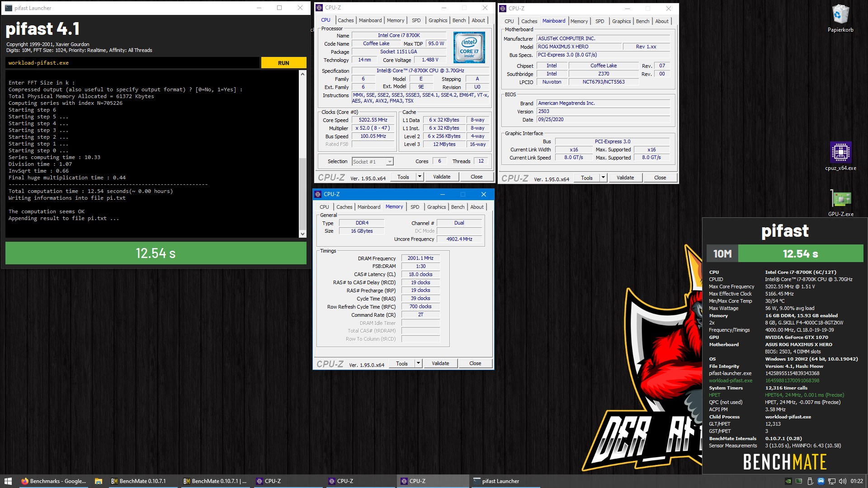Open the Windows Start menu
The height and width of the screenshot is (488, 868).
point(8,481)
